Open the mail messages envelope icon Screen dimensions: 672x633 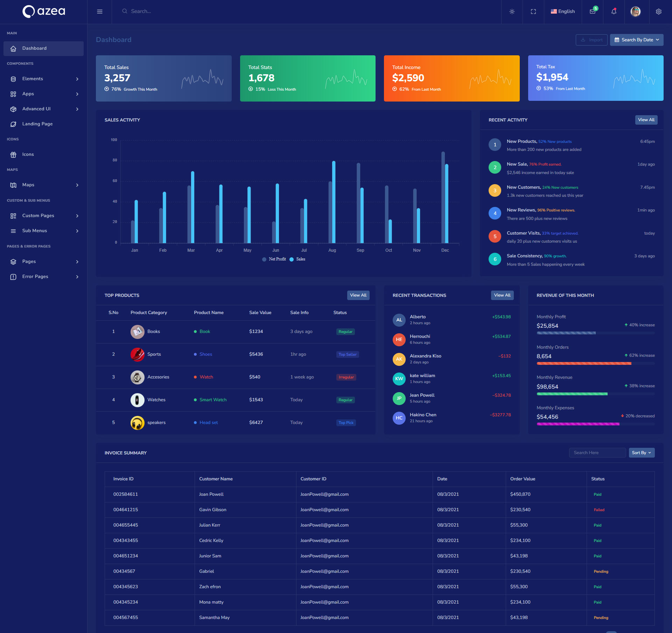click(x=592, y=12)
